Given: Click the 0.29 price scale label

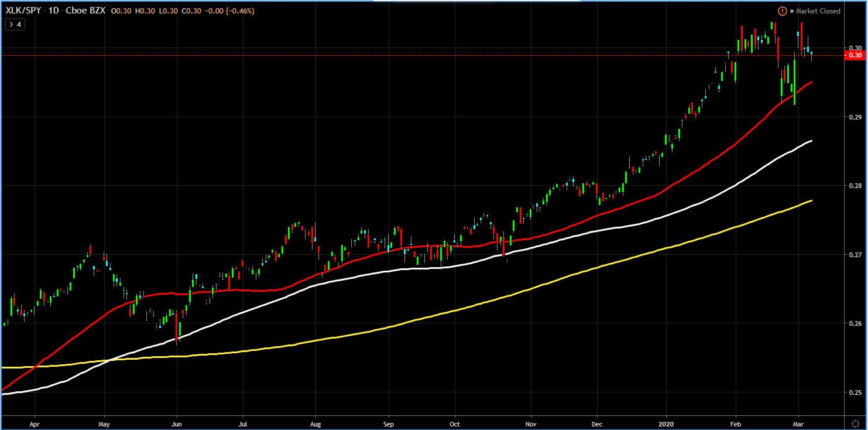Looking at the screenshot, I should (855, 117).
